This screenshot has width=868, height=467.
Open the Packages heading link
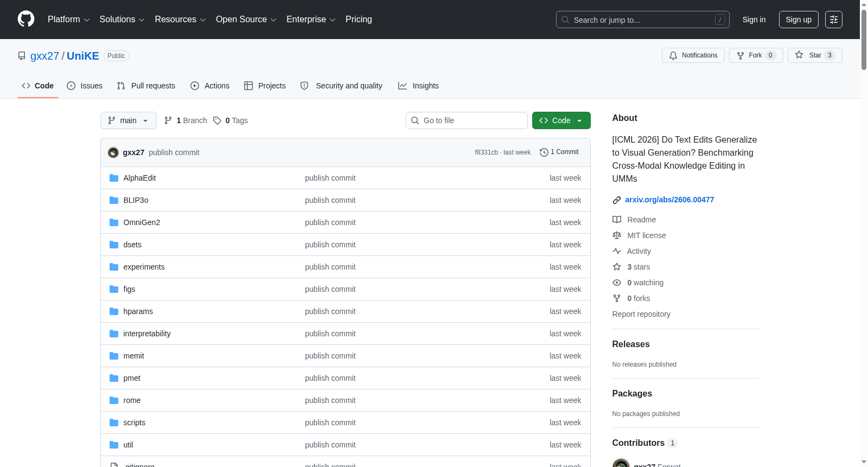[x=632, y=393]
